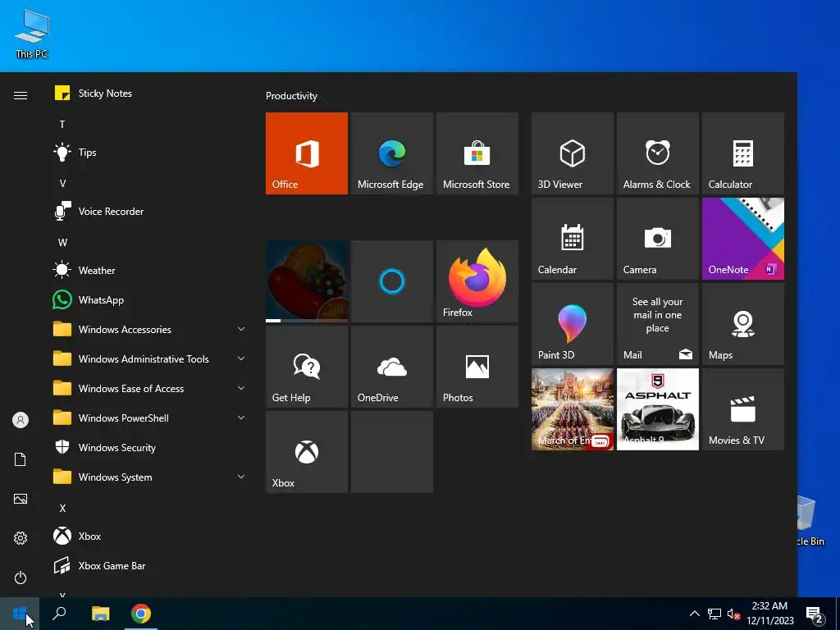Viewport: 840px width, 630px height.
Task: Open File Explorer on taskbar
Action: 100,614
